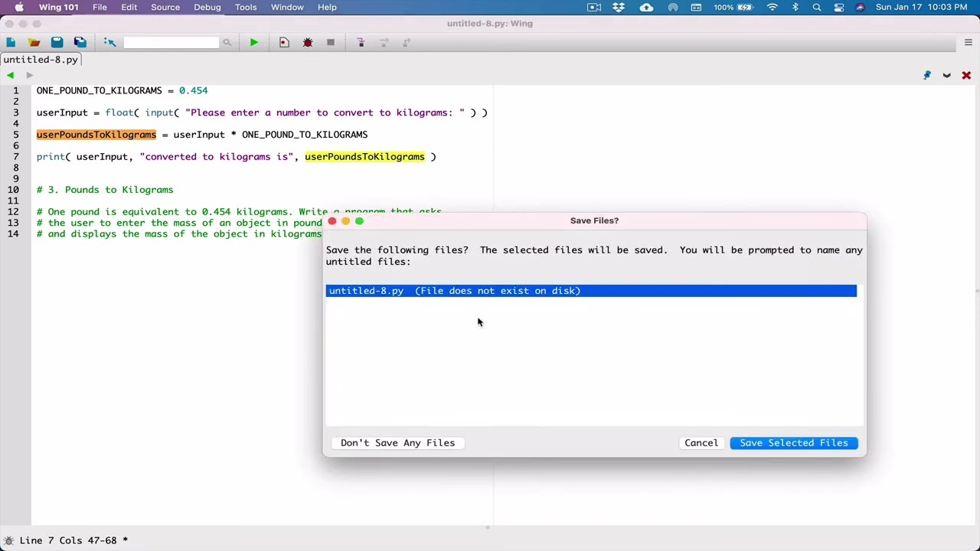The image size is (980, 551).
Task: Click the float( input( text on line 3
Action: pyautogui.click(x=142, y=112)
